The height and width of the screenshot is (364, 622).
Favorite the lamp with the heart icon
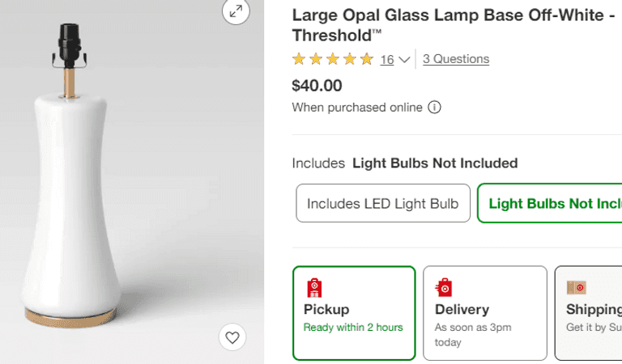(232, 337)
